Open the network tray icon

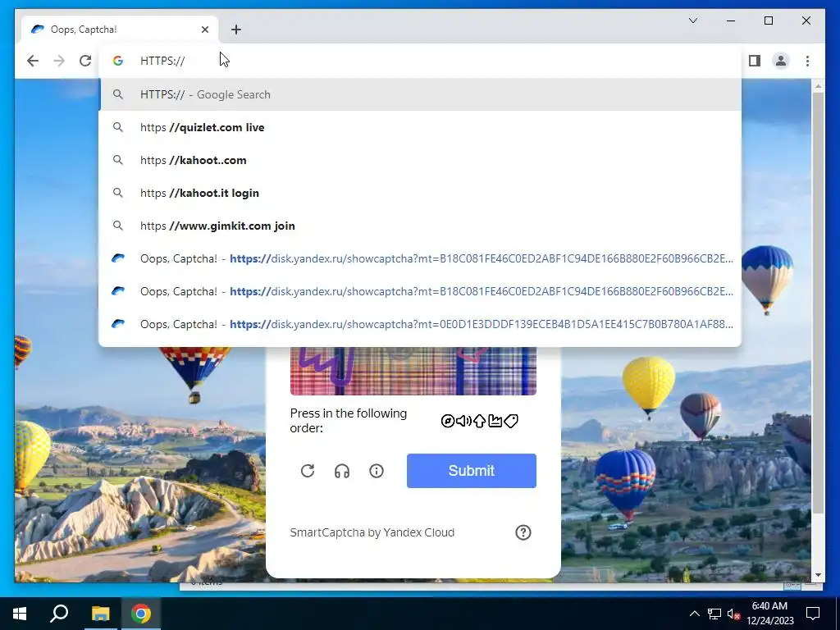[x=714, y=614]
